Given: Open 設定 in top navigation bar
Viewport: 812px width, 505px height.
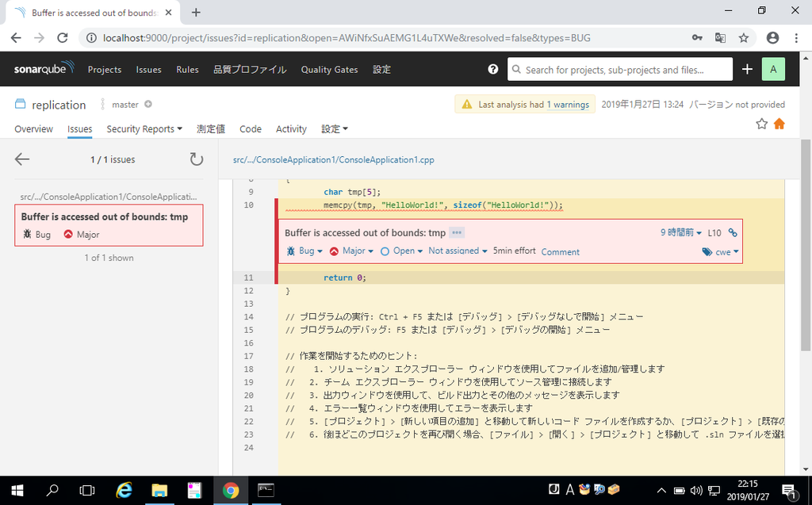Looking at the screenshot, I should pyautogui.click(x=381, y=70).
